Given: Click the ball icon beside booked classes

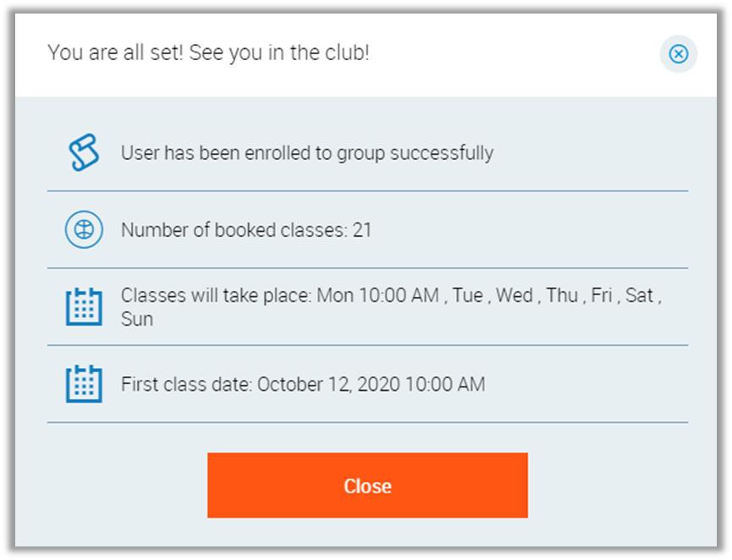Looking at the screenshot, I should [84, 229].
